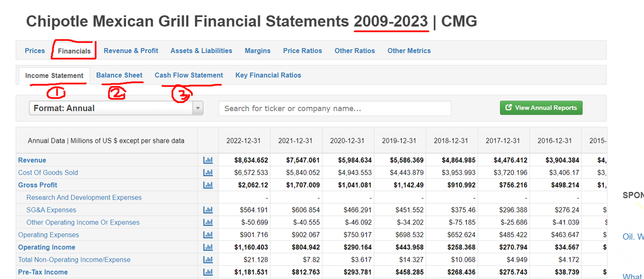This screenshot has height=279, width=644.
Task: Open chart icon for Other Operating Income row
Action: tap(208, 222)
